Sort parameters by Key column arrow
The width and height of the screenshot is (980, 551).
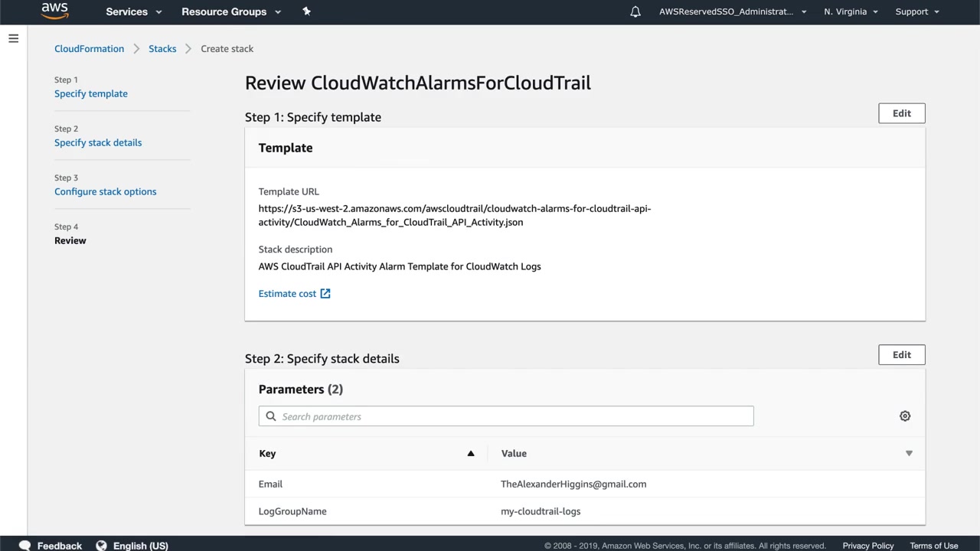click(471, 454)
